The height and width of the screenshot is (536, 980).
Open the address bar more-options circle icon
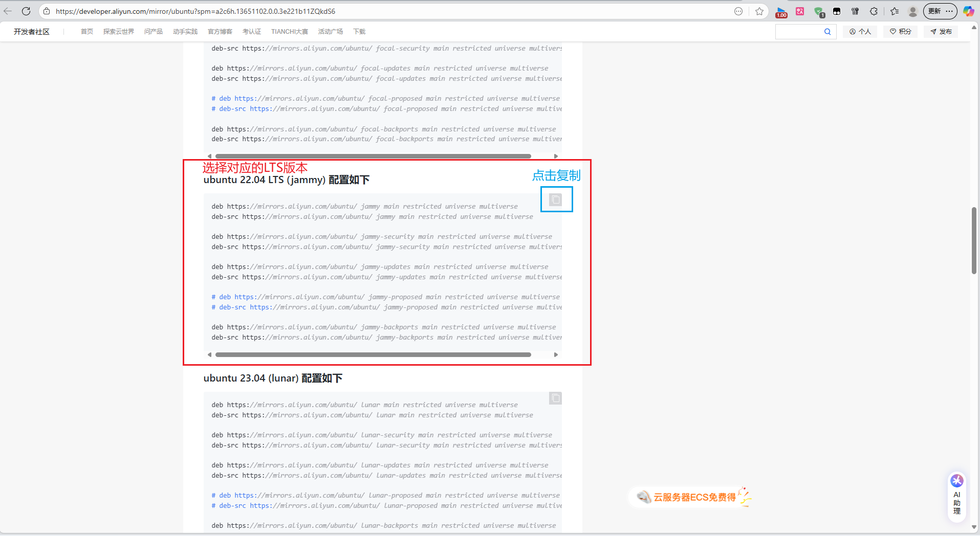coord(738,11)
